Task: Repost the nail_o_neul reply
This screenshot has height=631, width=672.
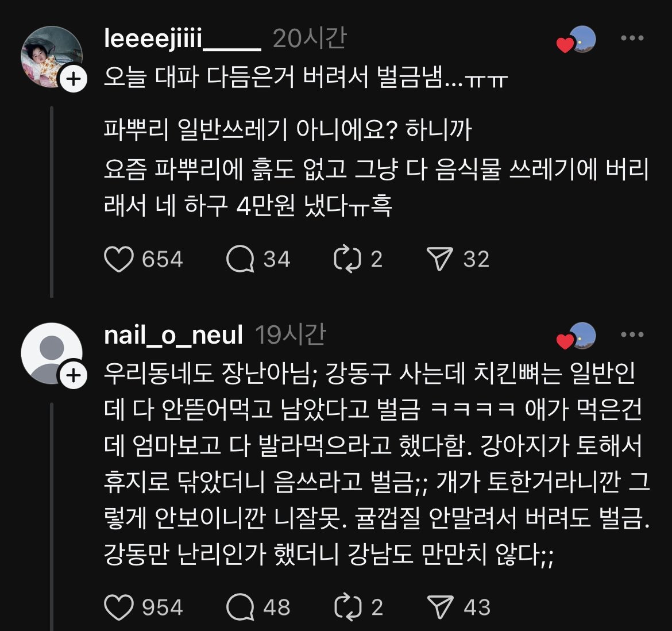Action: pos(347,607)
